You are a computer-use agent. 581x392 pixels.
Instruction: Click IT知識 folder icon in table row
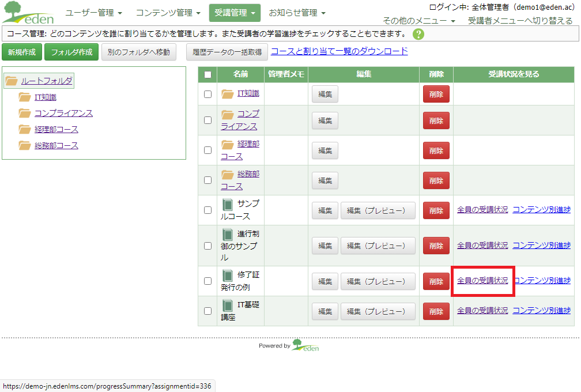point(228,94)
